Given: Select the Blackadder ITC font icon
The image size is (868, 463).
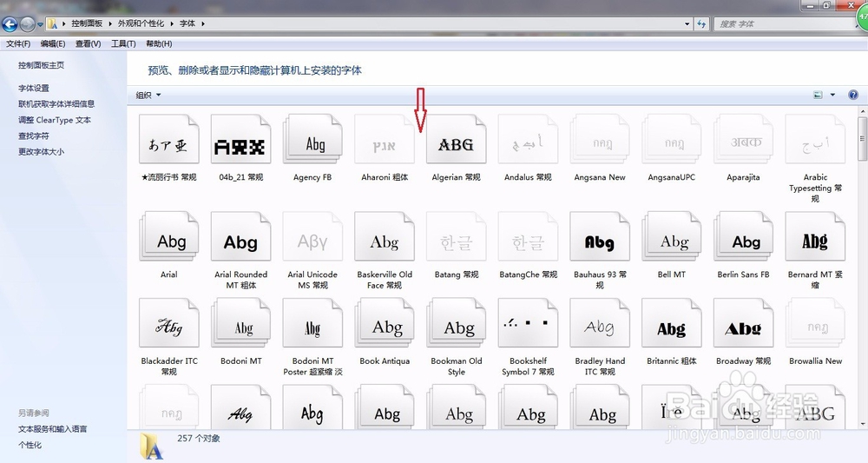Looking at the screenshot, I should tap(169, 323).
